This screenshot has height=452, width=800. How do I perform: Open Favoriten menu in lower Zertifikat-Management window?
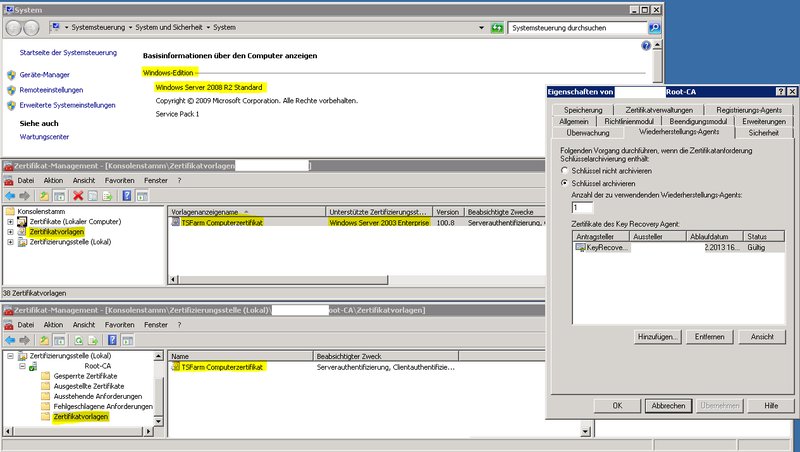coord(119,325)
